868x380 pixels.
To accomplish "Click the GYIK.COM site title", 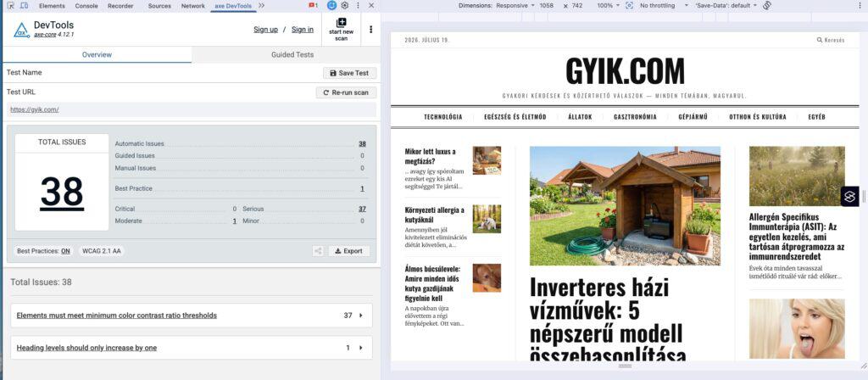I will coord(625,71).
